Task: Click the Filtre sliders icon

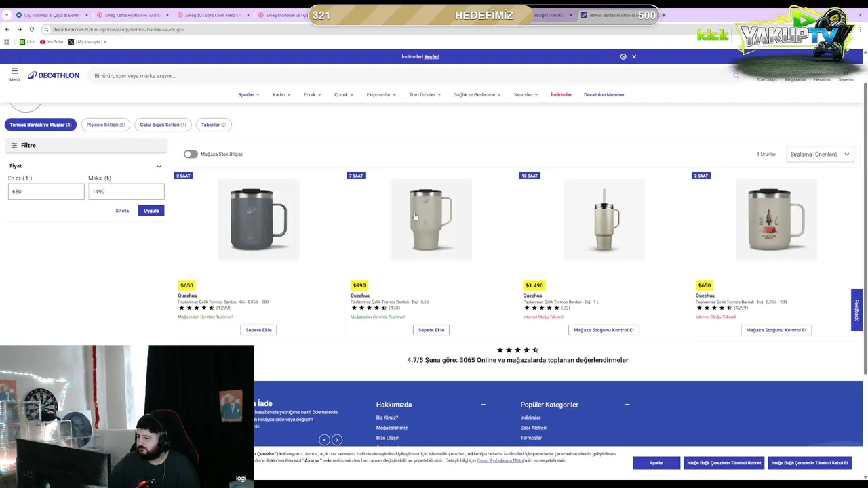Action: click(x=14, y=146)
